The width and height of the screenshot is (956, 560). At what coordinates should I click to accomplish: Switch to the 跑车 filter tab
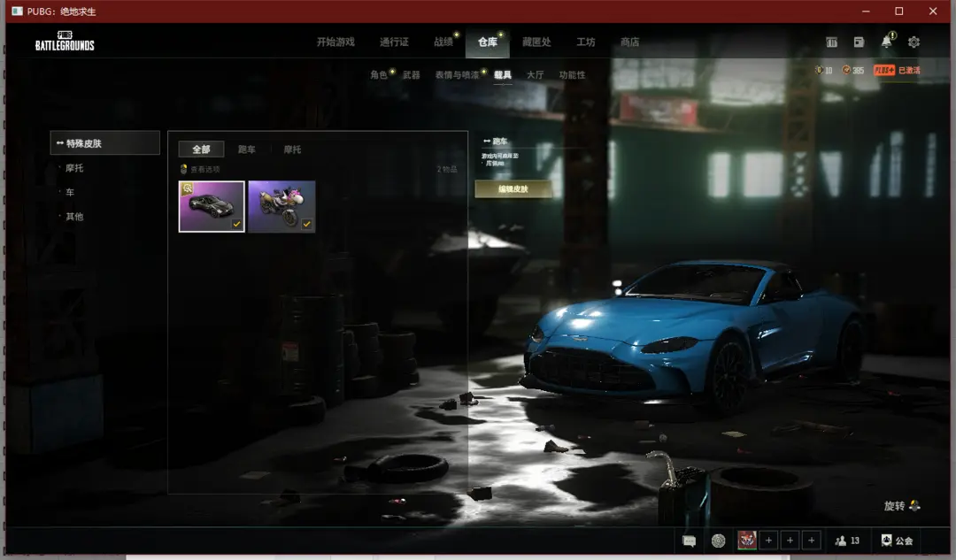(x=247, y=150)
